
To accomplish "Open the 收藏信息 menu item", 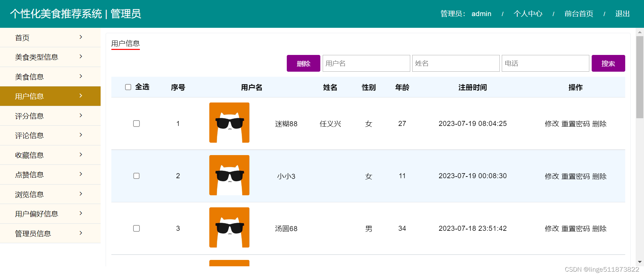I will click(50, 155).
